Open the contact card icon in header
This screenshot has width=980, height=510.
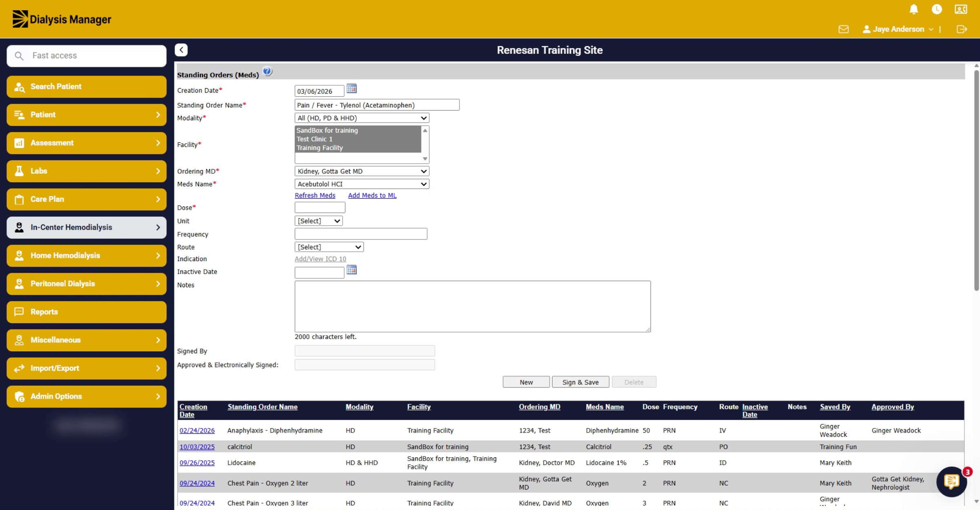point(961,9)
